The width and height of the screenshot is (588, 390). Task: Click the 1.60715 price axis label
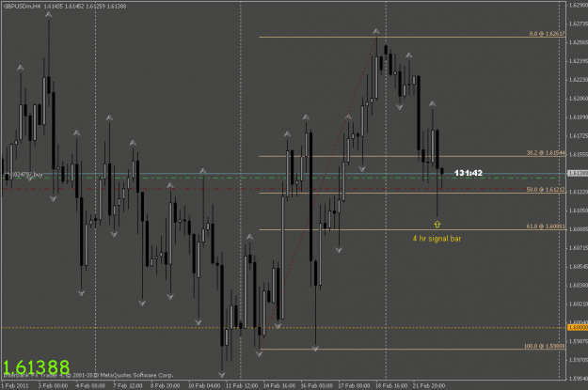(579, 248)
